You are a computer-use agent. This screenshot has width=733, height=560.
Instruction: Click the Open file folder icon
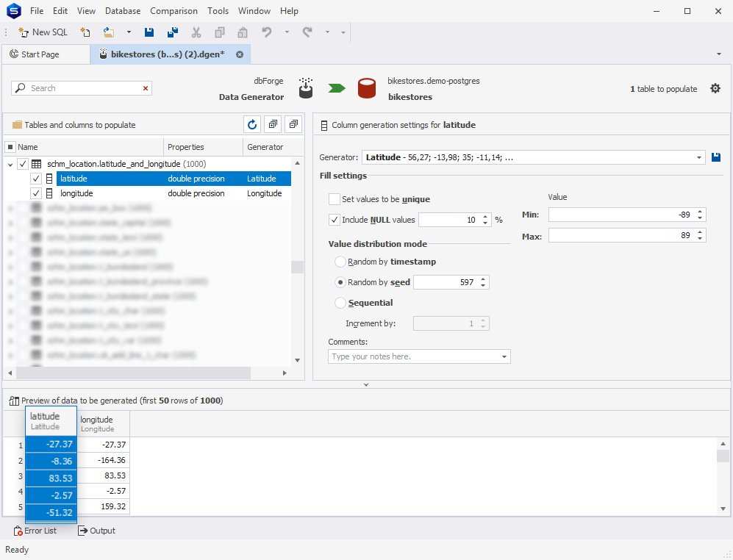(x=109, y=32)
